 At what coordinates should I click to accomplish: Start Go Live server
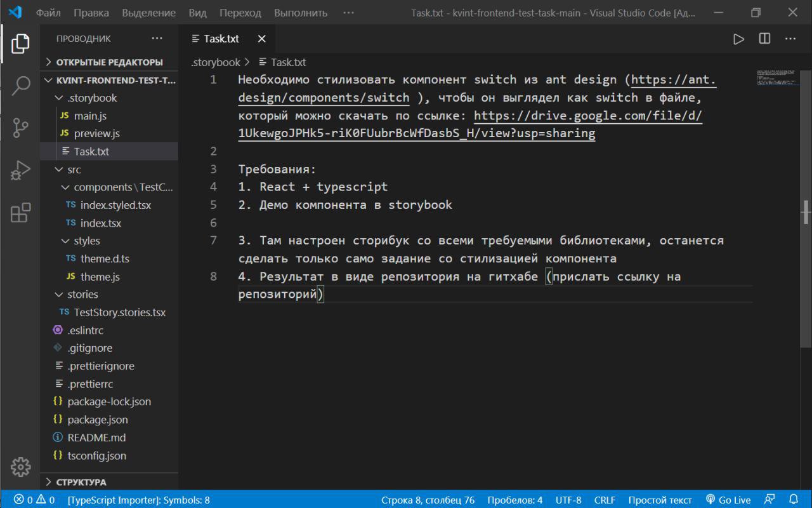[x=728, y=500]
